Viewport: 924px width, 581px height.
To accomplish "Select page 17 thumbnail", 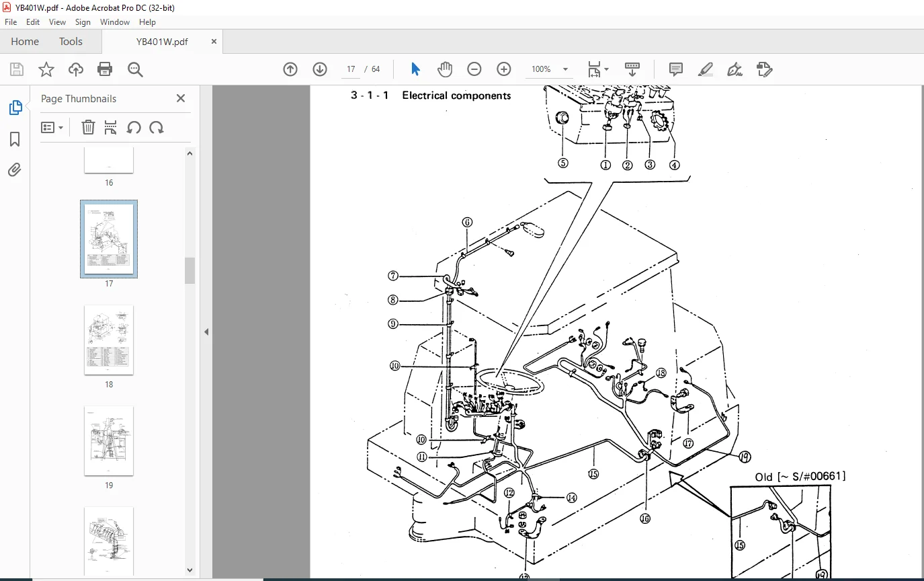I will coord(109,239).
